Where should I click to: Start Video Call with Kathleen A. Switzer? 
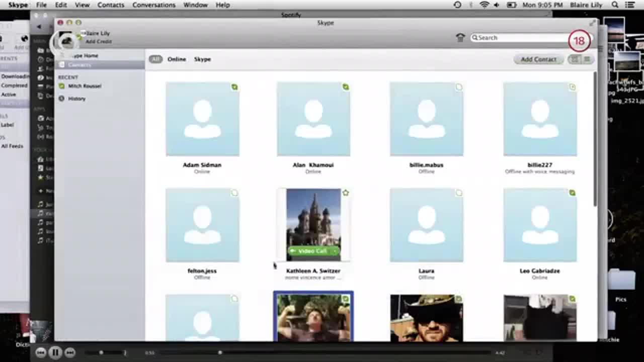[309, 251]
